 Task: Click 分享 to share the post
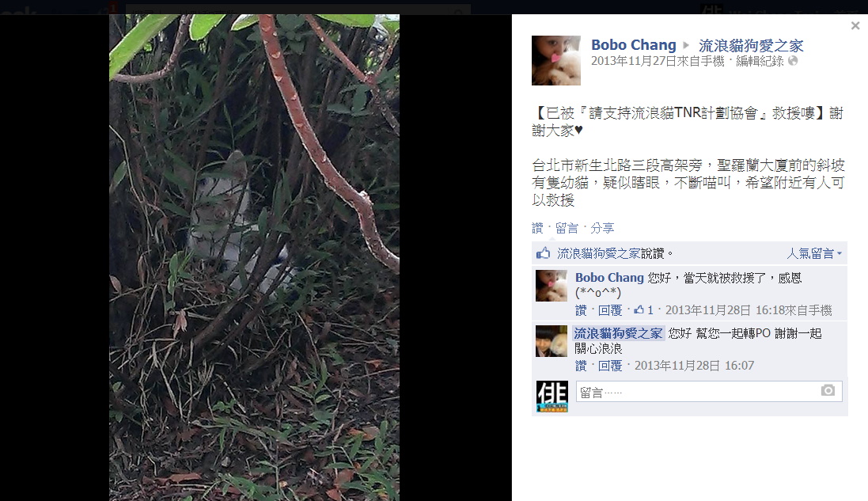point(601,228)
